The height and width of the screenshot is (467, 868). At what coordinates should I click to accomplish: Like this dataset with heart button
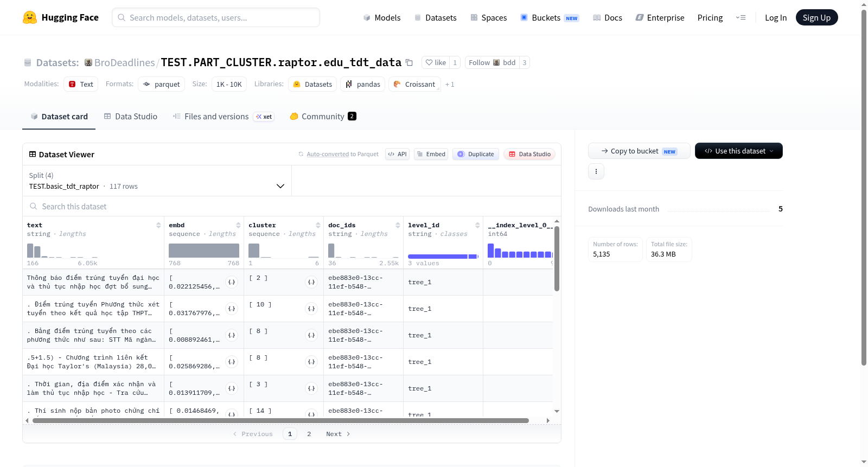click(x=436, y=62)
